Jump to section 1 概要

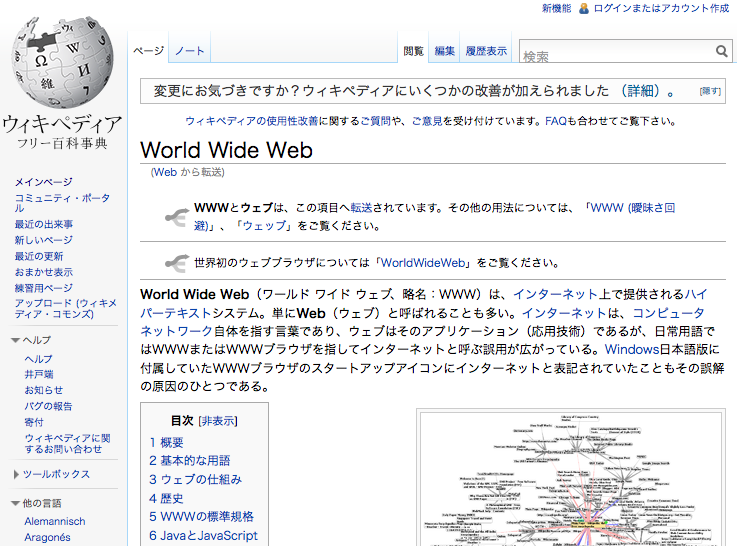[x=166, y=442]
